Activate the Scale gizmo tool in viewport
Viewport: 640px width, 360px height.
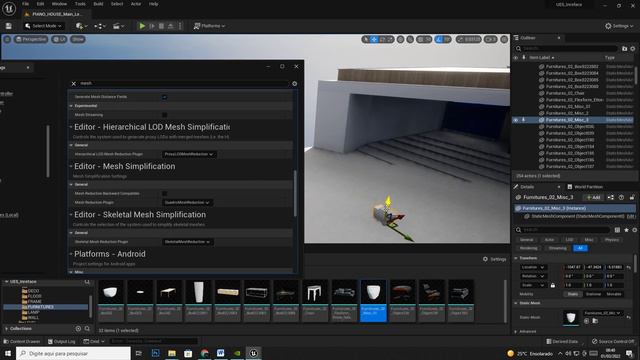390,39
